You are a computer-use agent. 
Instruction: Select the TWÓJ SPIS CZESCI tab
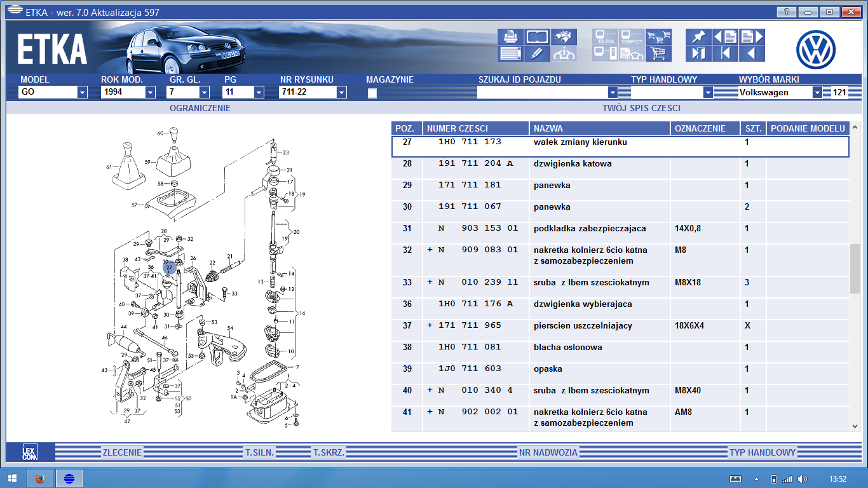[x=641, y=108]
